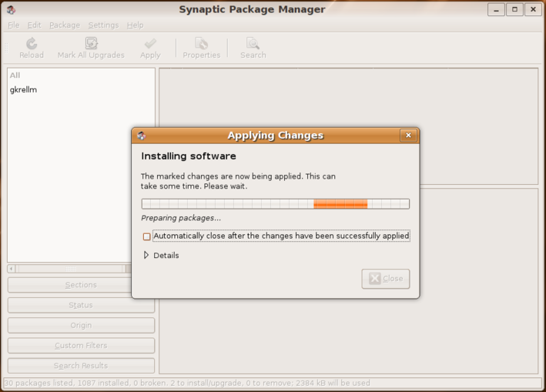
Task: Click the Mark All Upgrades icon
Action: point(91,44)
